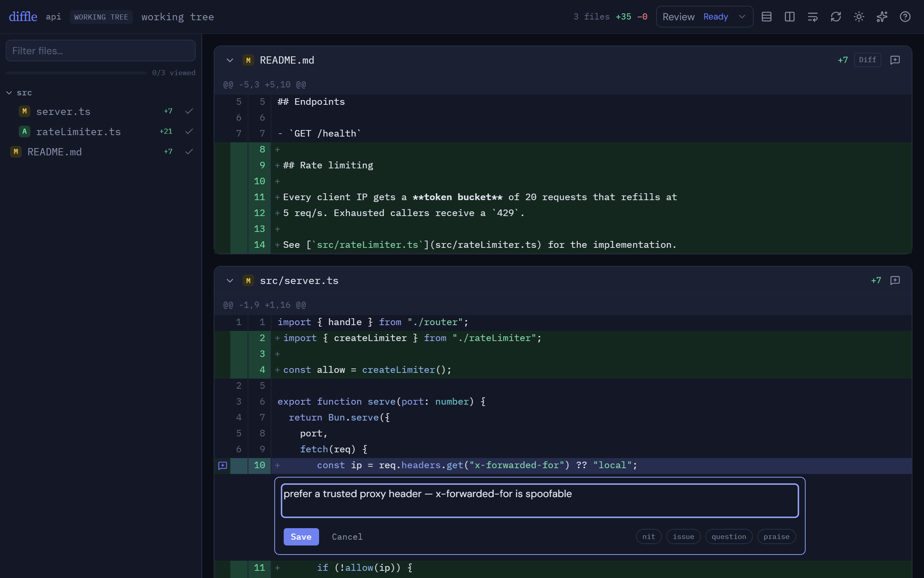Screen dimensions: 924x578
Task: Click modified badge of README.md diff header
Action: (x=248, y=60)
